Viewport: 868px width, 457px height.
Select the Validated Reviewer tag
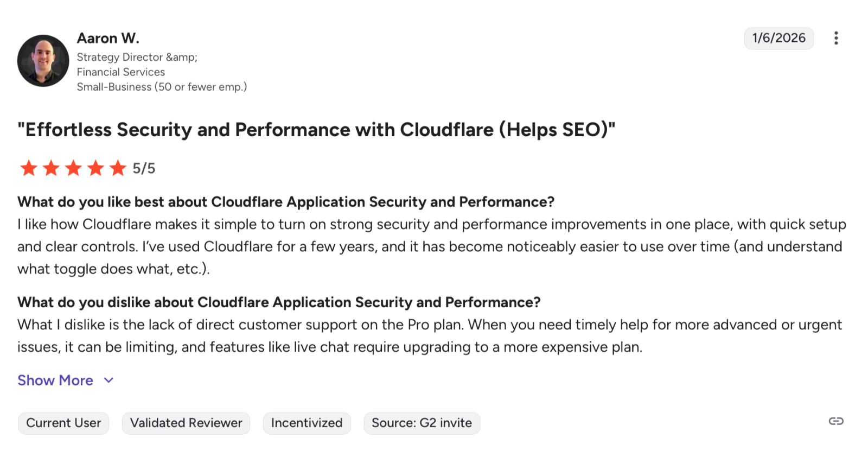coord(186,423)
